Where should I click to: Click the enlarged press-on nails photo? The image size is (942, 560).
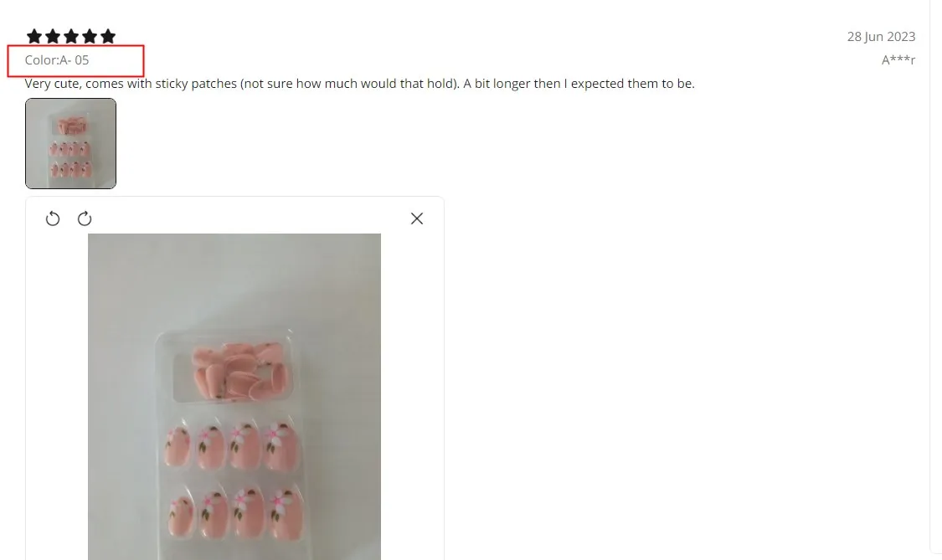pos(234,397)
